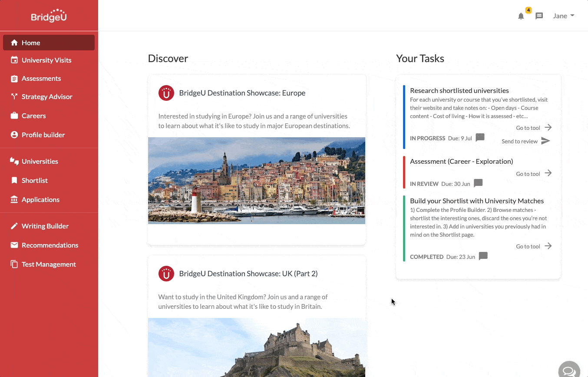This screenshot has height=377, width=588.
Task: Click the Careers briefcase icon
Action: click(14, 116)
